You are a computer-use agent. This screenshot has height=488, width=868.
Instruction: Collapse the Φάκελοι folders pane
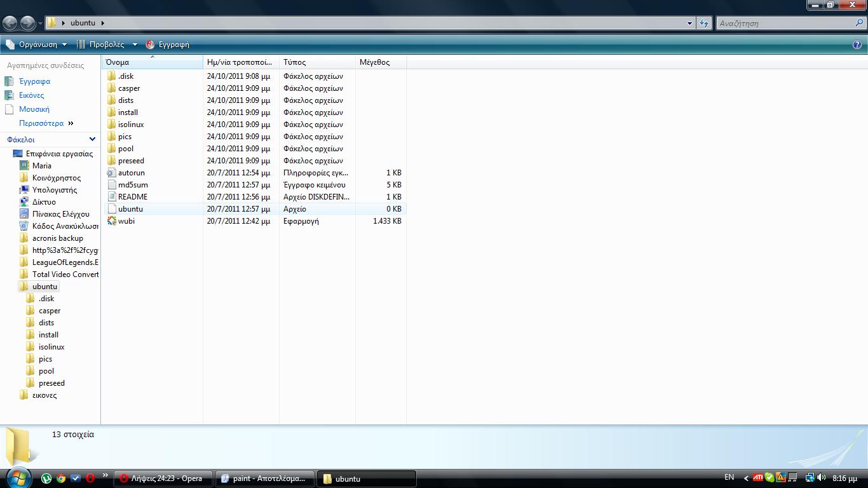[92, 139]
